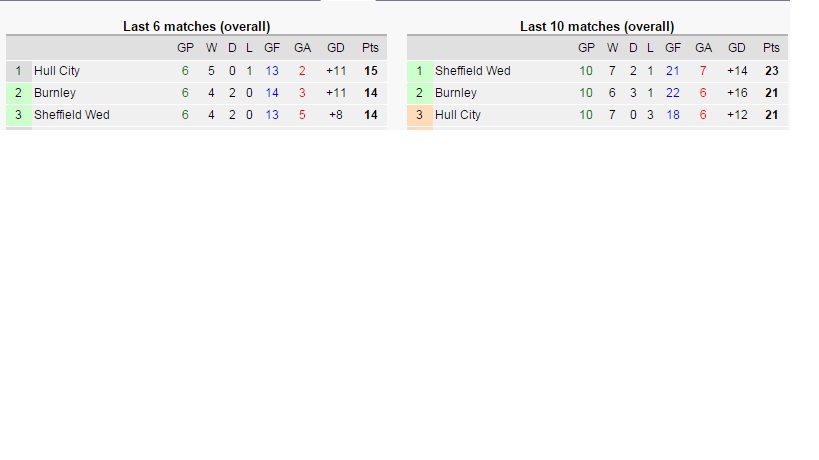Click the Last 6 matches (overall) heading
The width and height of the screenshot is (819, 460).
point(196,26)
